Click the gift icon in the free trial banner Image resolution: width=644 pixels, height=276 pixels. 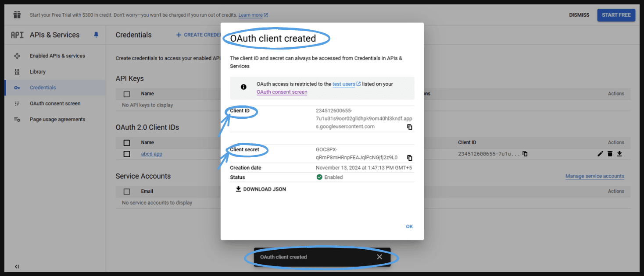tap(17, 15)
